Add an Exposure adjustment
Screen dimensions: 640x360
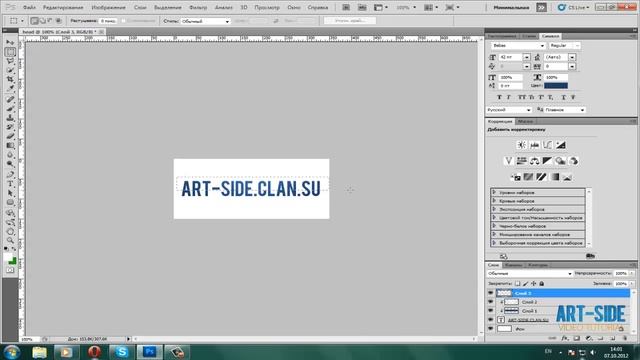point(560,145)
